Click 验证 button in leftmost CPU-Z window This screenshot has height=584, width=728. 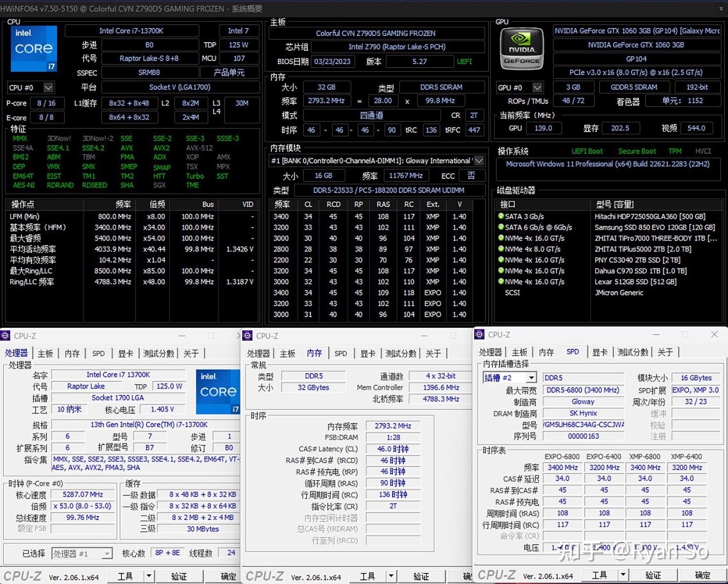[179, 576]
